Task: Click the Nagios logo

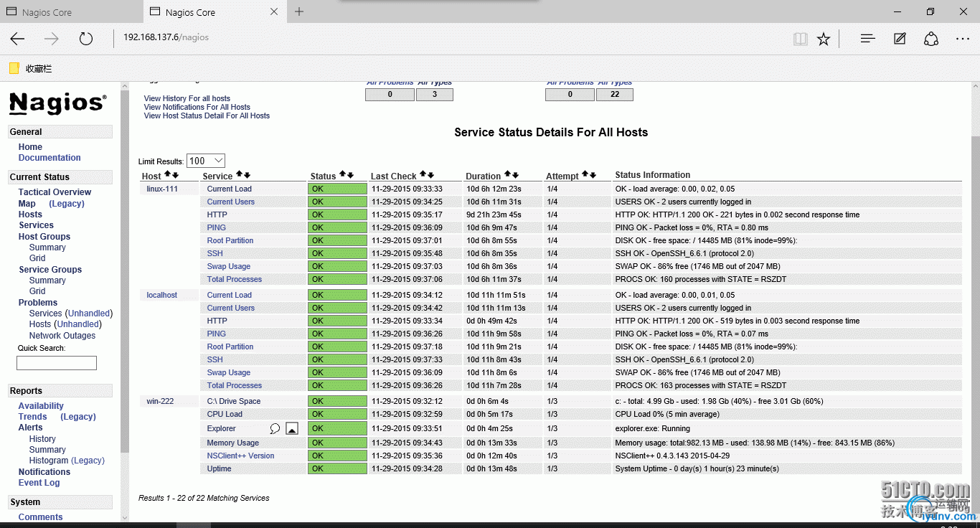Action: click(x=58, y=103)
